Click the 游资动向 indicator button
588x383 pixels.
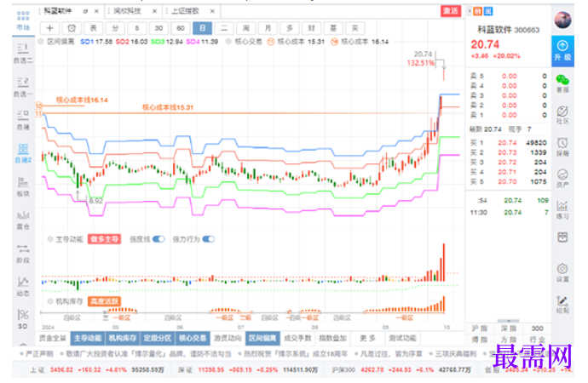click(228, 338)
